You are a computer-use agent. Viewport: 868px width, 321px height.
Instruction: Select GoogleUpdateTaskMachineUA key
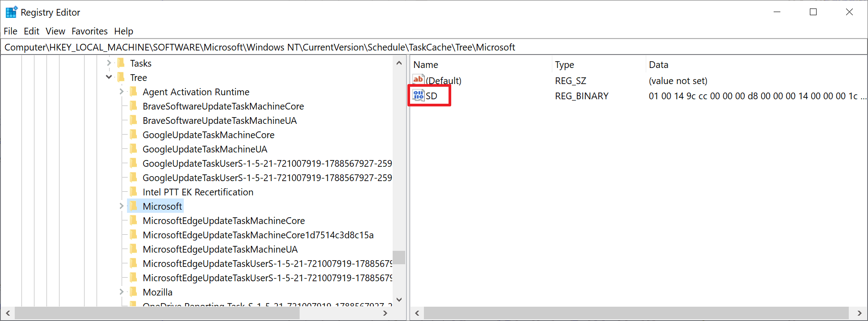tap(205, 149)
